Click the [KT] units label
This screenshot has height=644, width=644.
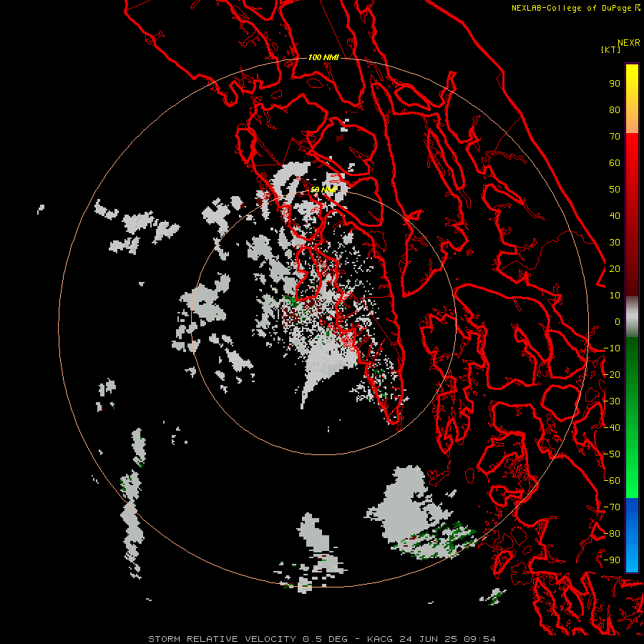tap(611, 49)
